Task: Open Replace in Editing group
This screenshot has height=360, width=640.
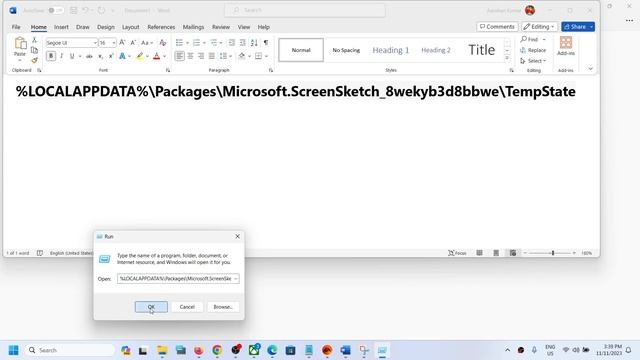Action: [533, 50]
